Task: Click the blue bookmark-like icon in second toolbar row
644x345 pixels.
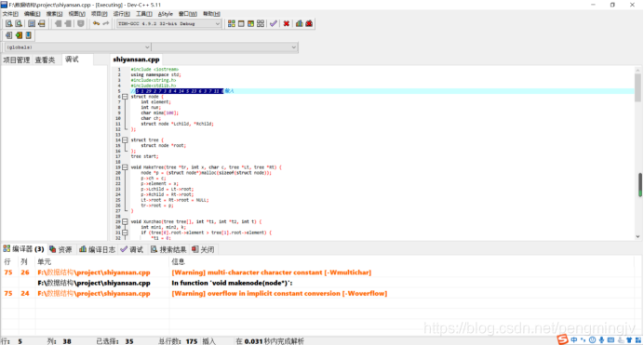Action: click(x=28, y=35)
